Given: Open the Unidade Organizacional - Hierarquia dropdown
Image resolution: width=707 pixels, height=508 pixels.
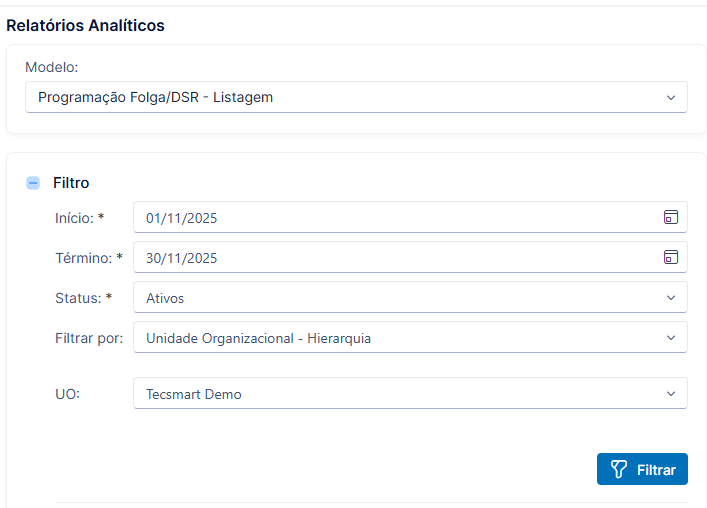Looking at the screenshot, I should (410, 338).
